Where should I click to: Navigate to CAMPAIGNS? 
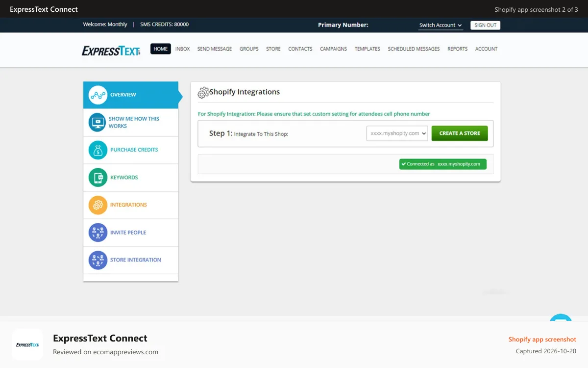coord(334,49)
